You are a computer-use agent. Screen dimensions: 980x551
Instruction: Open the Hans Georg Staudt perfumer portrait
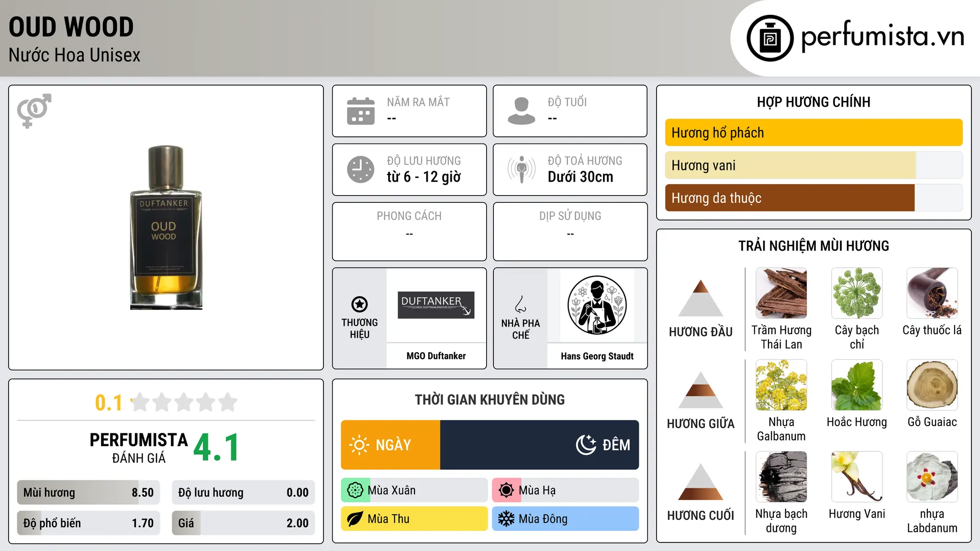(x=597, y=305)
